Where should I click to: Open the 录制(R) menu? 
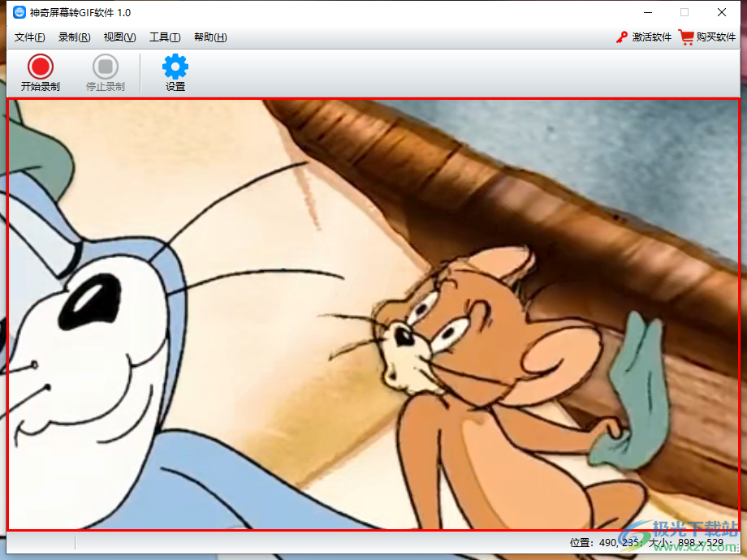75,37
